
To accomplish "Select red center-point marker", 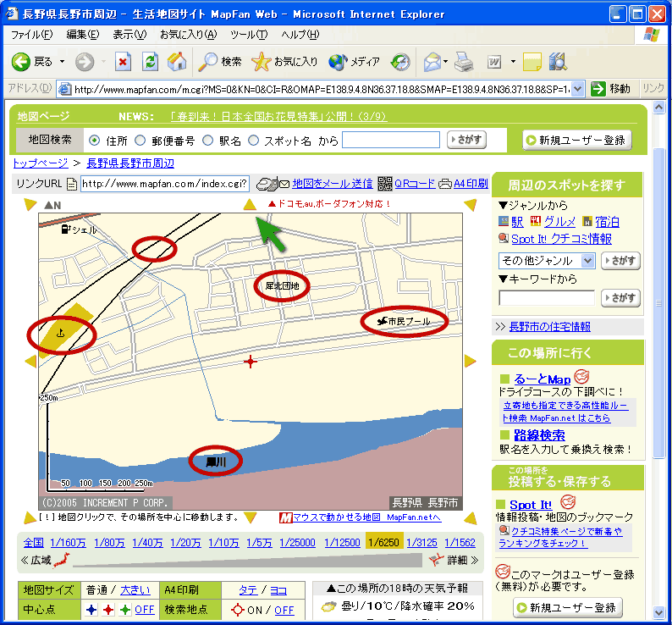I will tap(108, 610).
